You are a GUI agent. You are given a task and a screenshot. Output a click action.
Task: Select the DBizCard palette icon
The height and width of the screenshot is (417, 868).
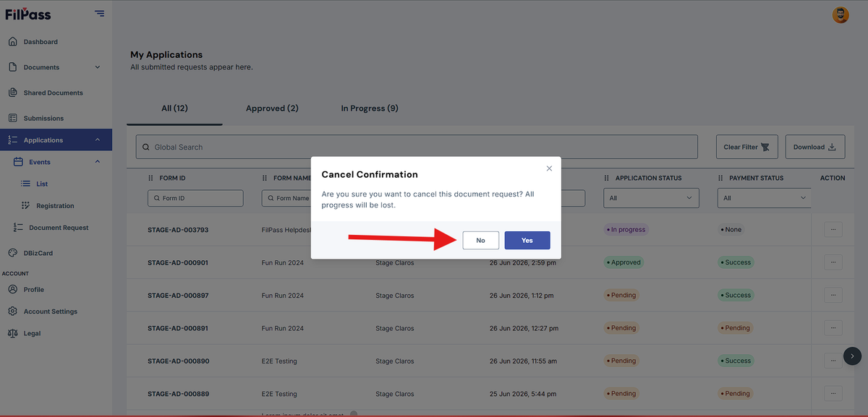point(12,253)
